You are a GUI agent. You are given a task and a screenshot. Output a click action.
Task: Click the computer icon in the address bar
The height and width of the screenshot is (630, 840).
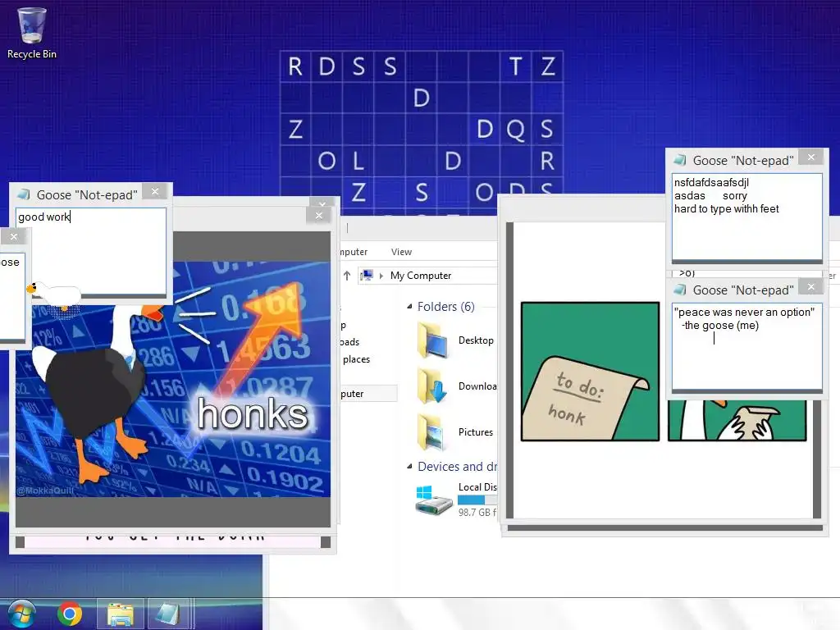[x=367, y=276]
